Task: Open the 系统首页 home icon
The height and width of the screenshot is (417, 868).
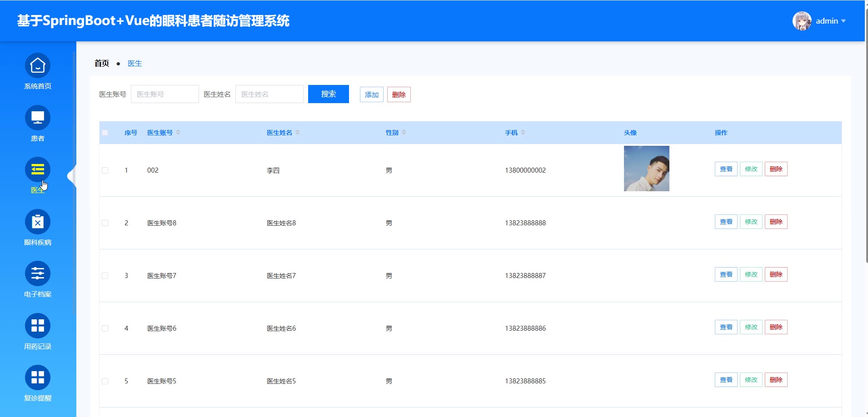Action: coord(37,66)
